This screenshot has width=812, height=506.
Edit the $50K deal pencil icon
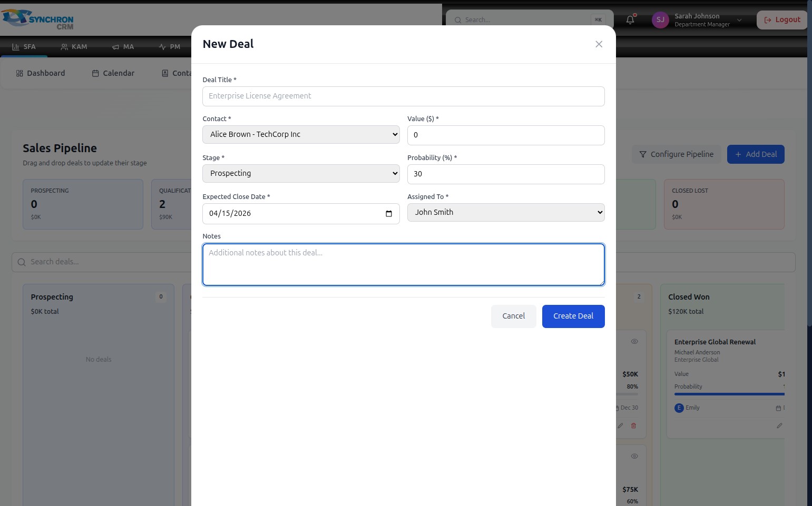620,425
